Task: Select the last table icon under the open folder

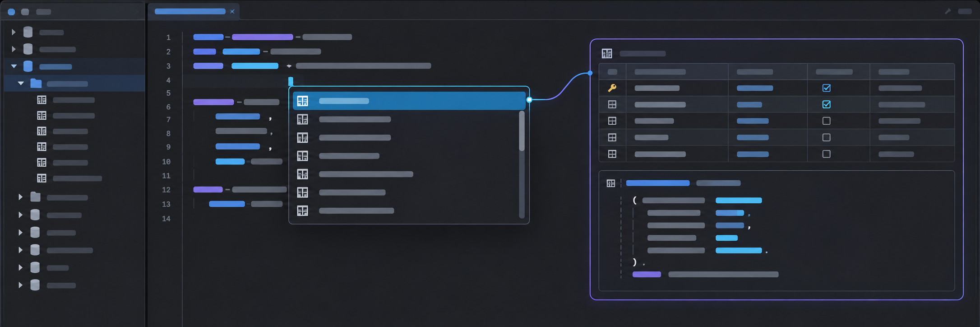Action: tap(42, 178)
